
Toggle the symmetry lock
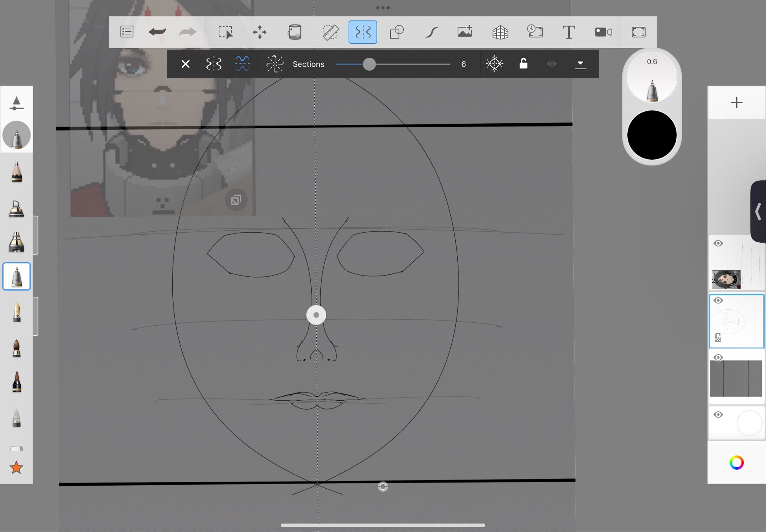pos(523,64)
